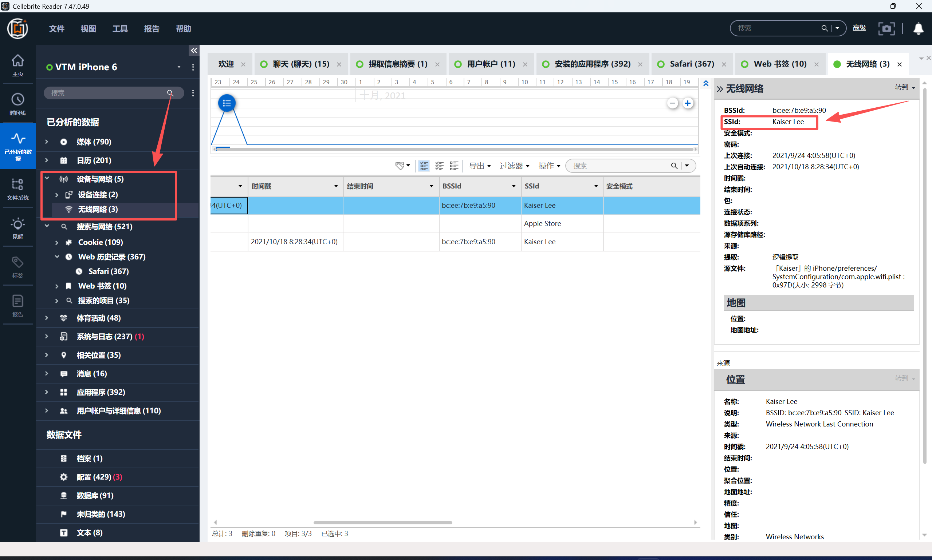Collapse the left panel with double arrow

coord(194,51)
